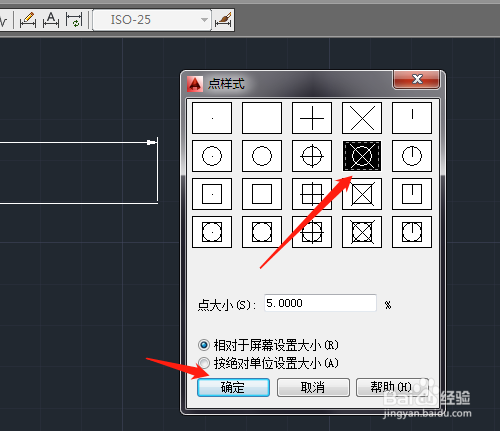This screenshot has width=500, height=431.
Task: Open the ISO-25 dimension style dropdown
Action: coord(152,20)
